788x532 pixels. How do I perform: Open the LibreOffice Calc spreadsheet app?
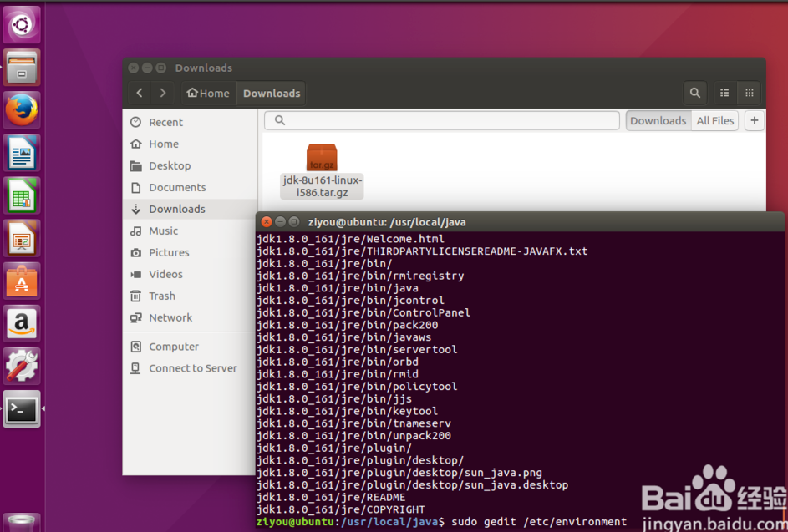[21, 196]
